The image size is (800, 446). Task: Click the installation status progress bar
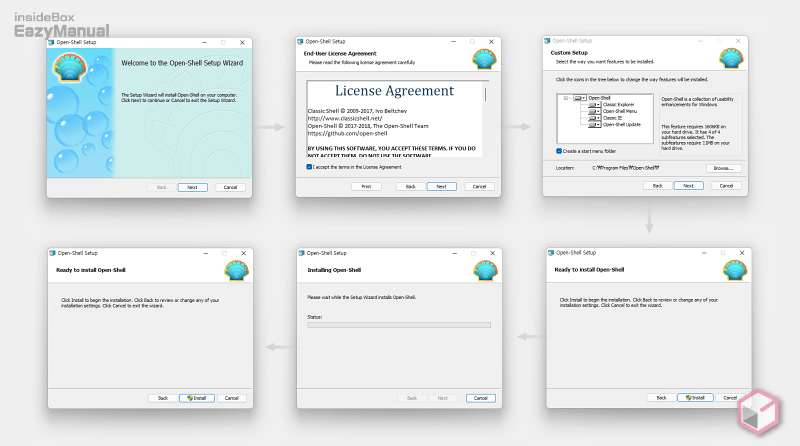pos(399,325)
